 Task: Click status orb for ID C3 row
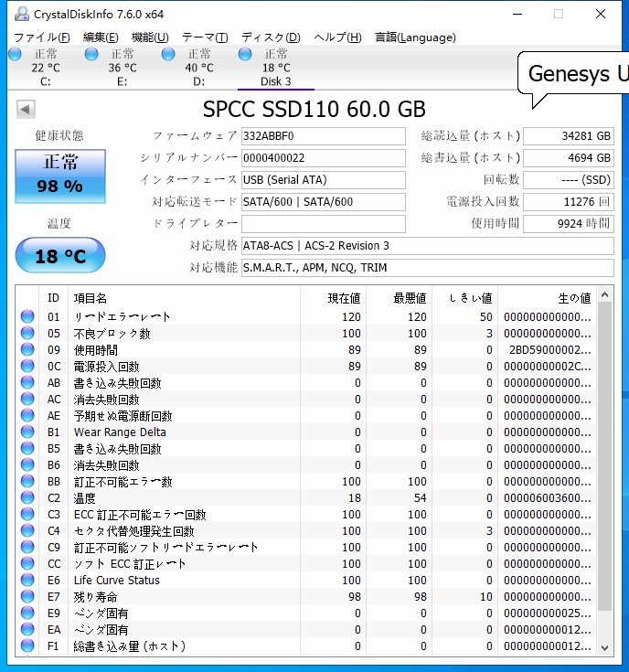[27, 514]
